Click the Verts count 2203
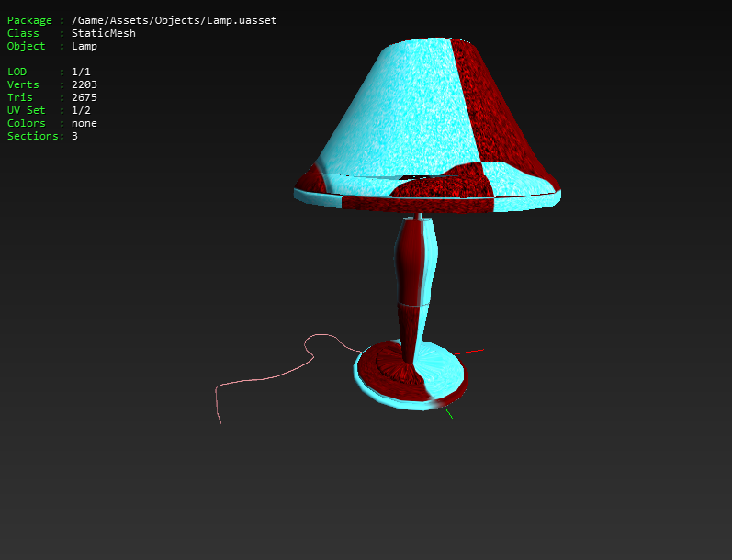The height and width of the screenshot is (560, 732). (x=84, y=84)
